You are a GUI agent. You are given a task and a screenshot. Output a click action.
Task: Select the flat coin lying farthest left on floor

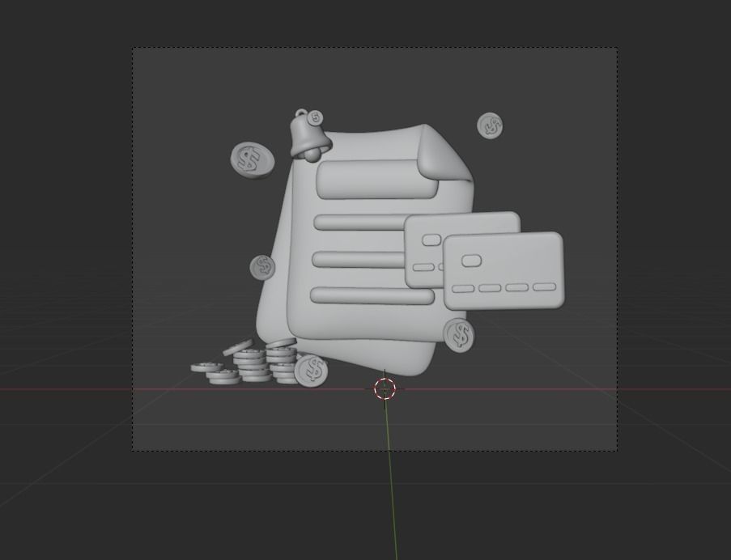(206, 367)
